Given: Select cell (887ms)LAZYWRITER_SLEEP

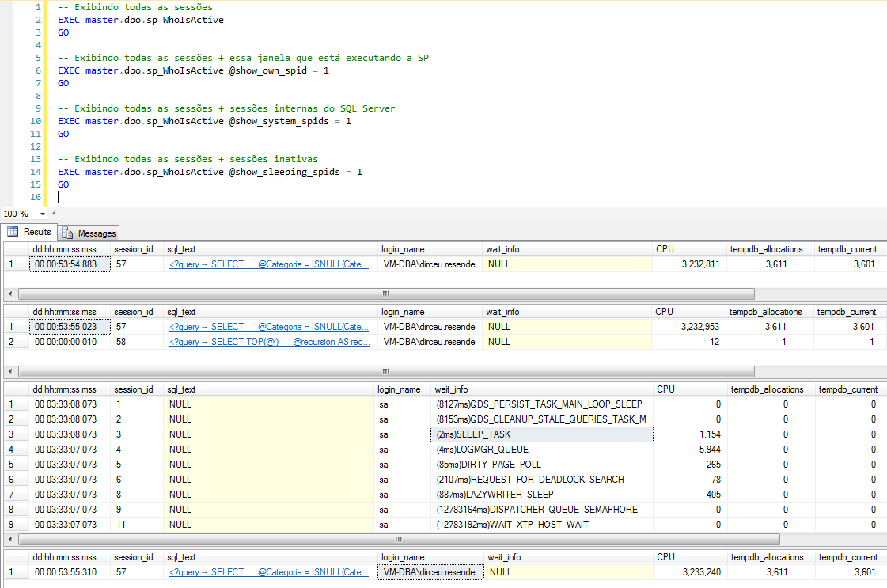Looking at the screenshot, I should pyautogui.click(x=542, y=495).
